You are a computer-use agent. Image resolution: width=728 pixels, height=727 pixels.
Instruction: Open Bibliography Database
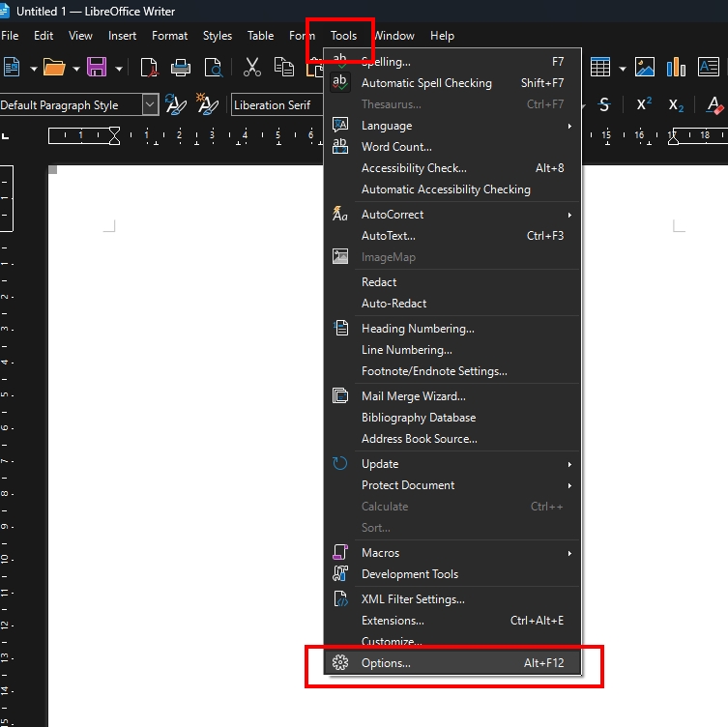click(x=452, y=418)
